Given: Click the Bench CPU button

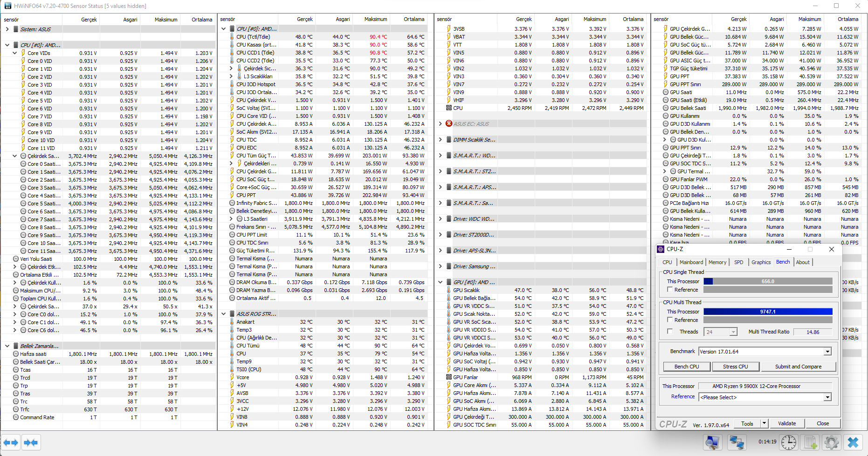Looking at the screenshot, I should (x=687, y=367).
